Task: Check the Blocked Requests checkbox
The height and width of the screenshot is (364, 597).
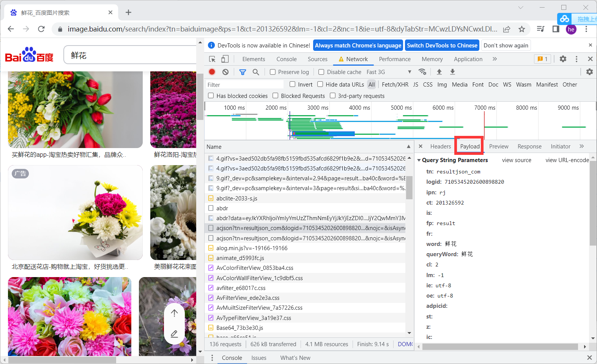Action: pos(276,96)
